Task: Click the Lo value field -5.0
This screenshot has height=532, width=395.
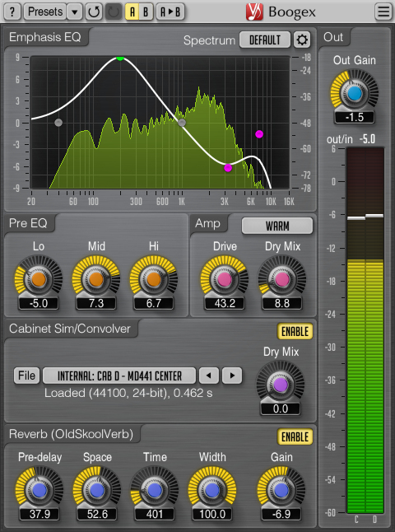Action: tap(39, 303)
